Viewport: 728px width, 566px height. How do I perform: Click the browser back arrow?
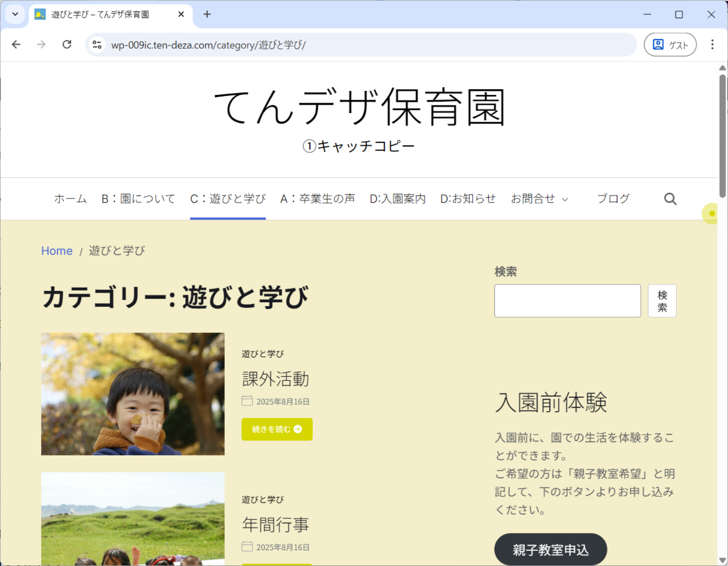pos(16,44)
